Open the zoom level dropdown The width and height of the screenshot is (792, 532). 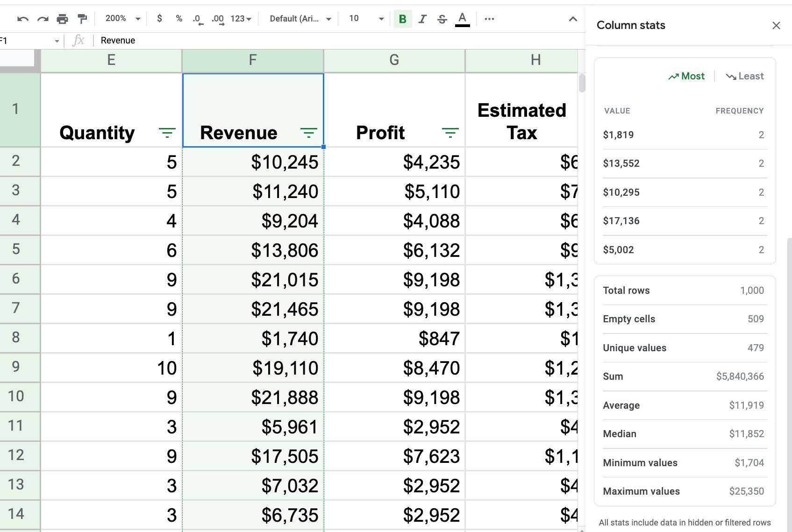pos(121,19)
